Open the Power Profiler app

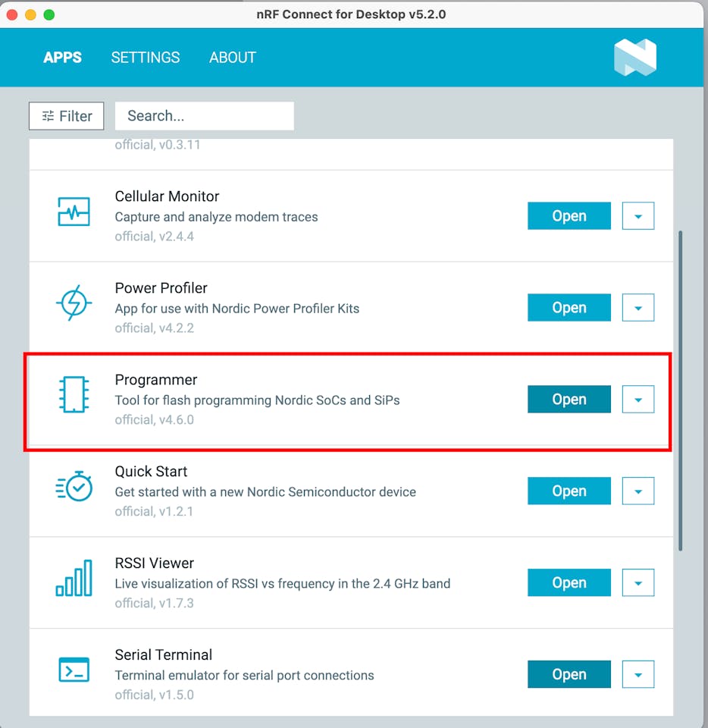coord(569,307)
